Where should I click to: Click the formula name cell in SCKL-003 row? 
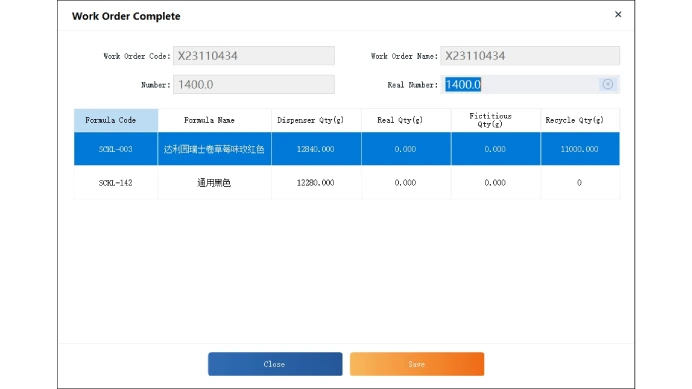coord(214,149)
